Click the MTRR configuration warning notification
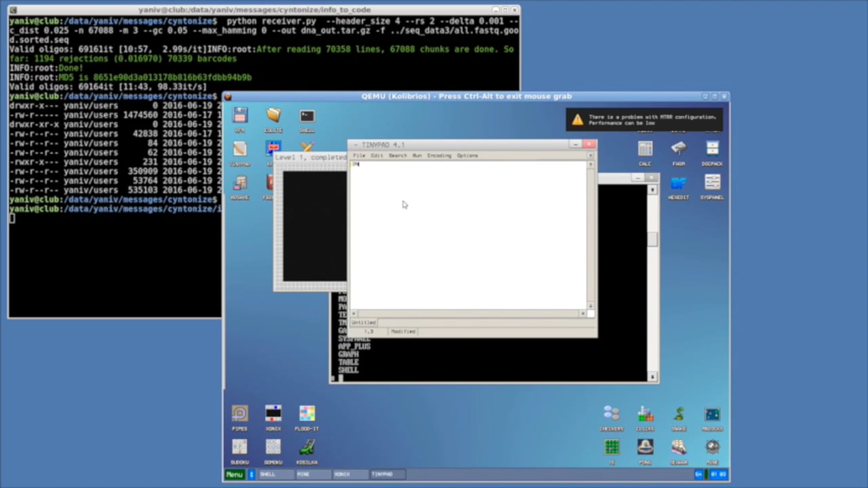 coord(644,119)
